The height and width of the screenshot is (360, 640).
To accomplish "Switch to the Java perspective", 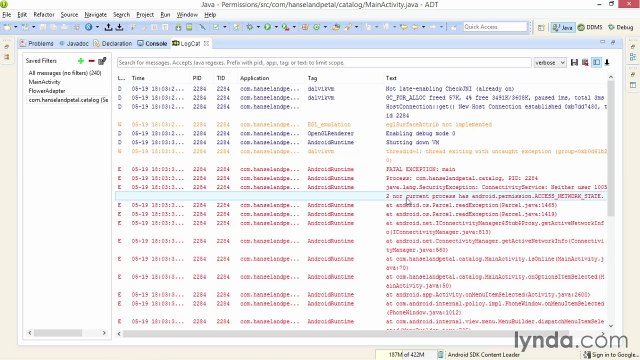I will (x=563, y=27).
